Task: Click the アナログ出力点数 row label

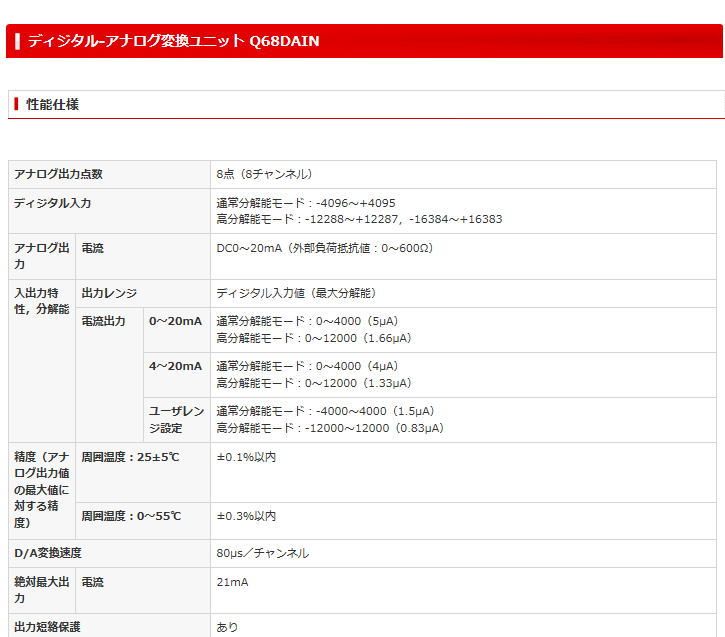Action: [58, 174]
